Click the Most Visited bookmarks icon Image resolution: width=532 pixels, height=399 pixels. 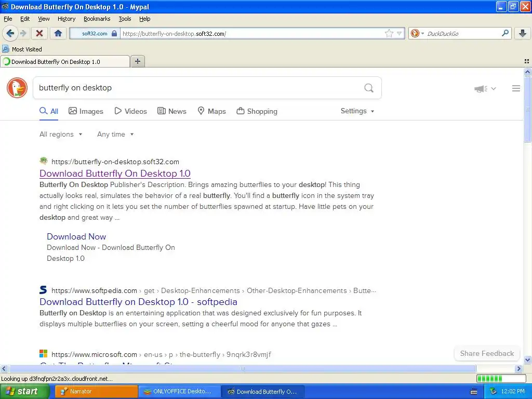tap(5, 49)
